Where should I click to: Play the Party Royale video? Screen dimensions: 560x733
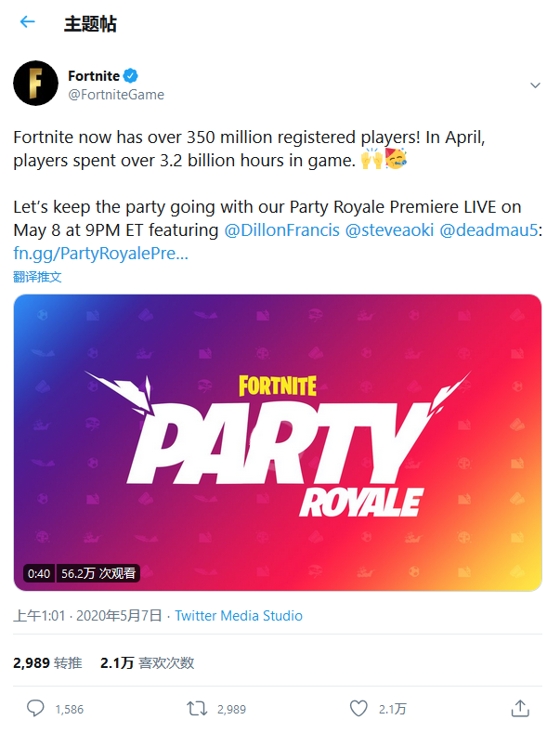(277, 442)
